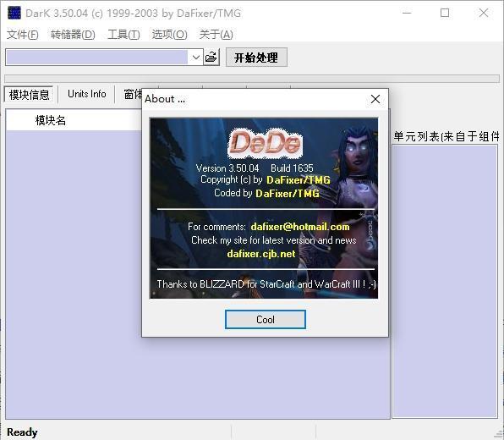
Task: Click the window resize grip in status bar
Action: [x=498, y=434]
